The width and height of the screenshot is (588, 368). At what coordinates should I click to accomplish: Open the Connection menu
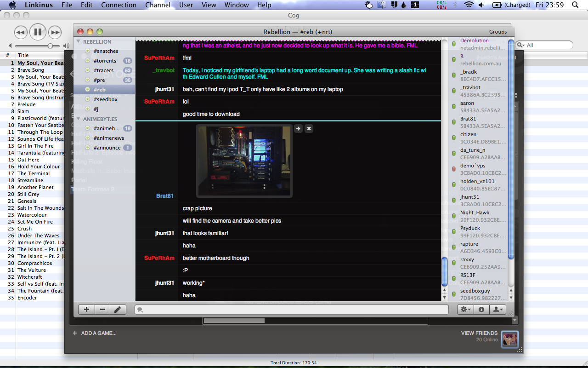[119, 5]
